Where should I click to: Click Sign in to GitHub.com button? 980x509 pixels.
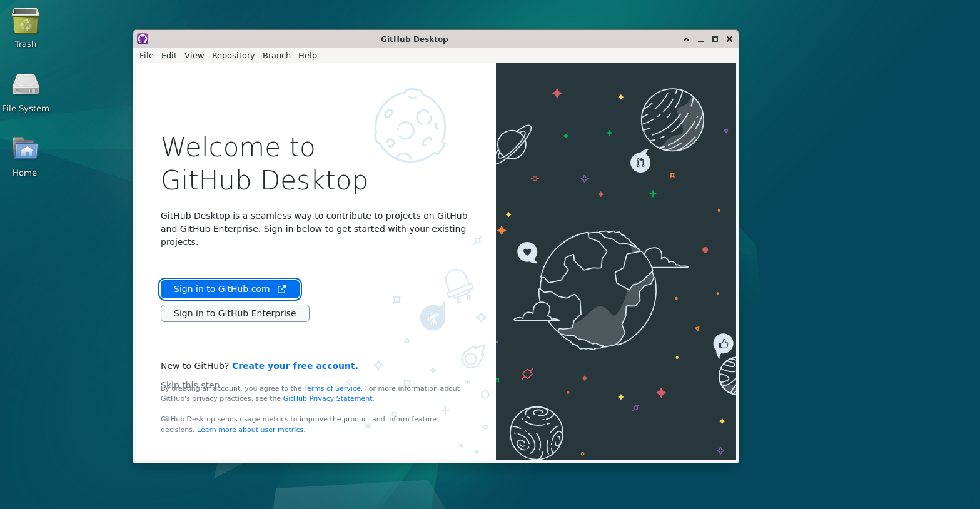pos(230,289)
